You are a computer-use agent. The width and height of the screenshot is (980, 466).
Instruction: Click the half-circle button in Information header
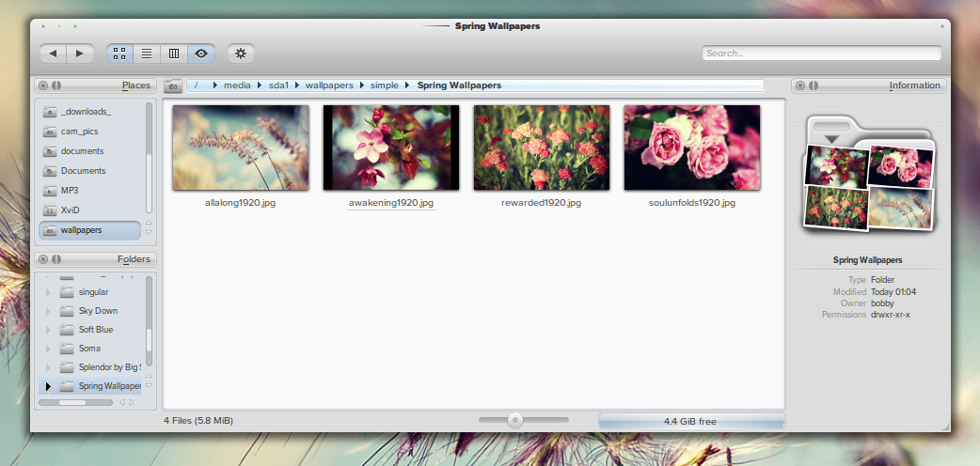(x=813, y=85)
